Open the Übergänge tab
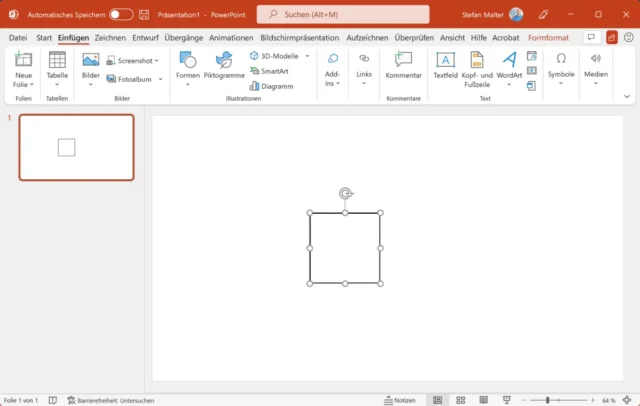Image resolution: width=640 pixels, height=406 pixels. click(x=184, y=38)
